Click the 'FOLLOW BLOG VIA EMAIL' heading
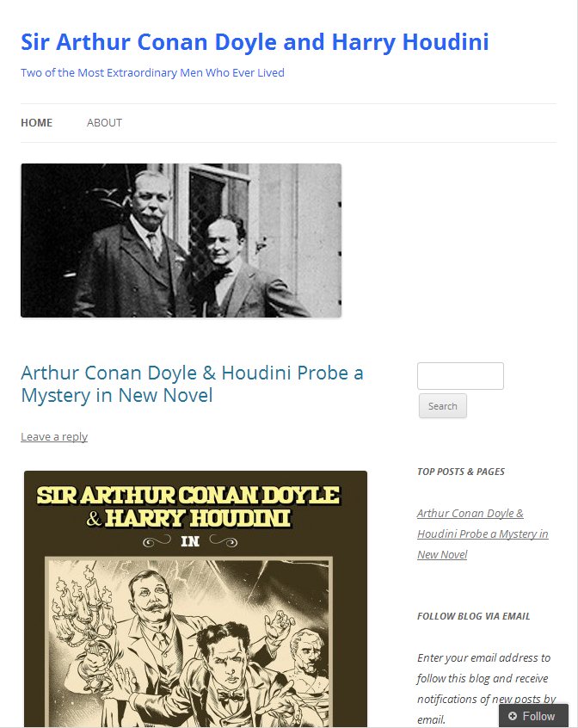Screen dimensions: 578x728 coord(473,616)
